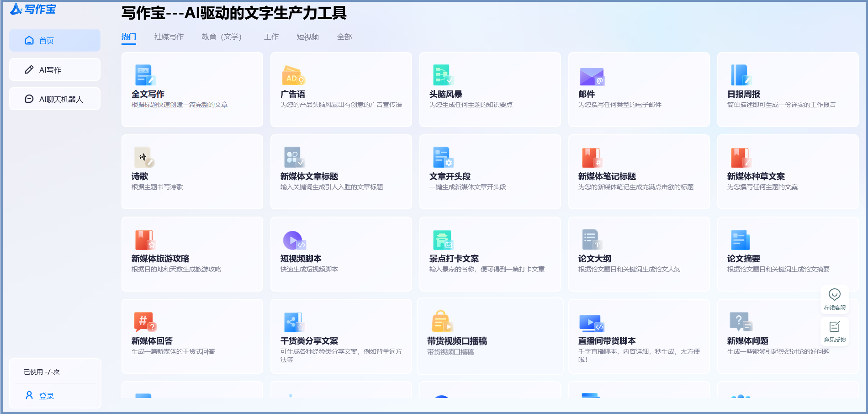Click 生成一篇新媒体的干货式回答 description

(173, 351)
